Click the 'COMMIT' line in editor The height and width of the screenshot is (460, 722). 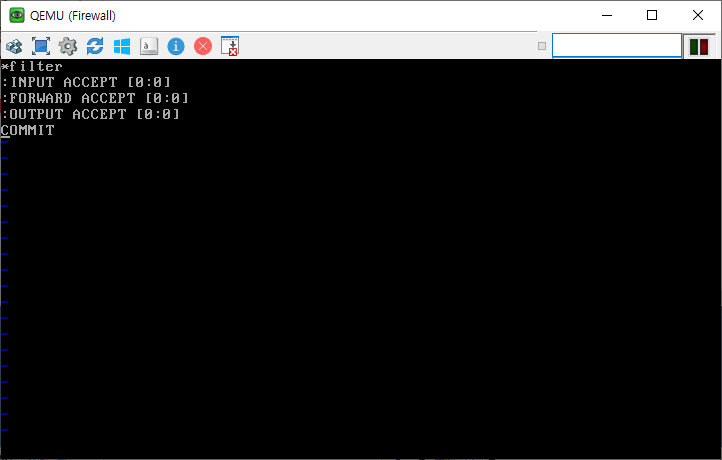28,130
